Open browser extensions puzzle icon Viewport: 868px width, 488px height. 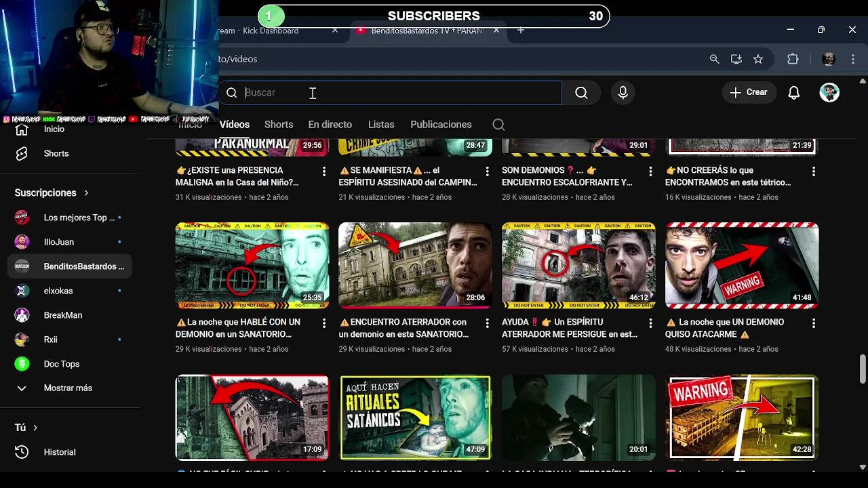pos(793,60)
